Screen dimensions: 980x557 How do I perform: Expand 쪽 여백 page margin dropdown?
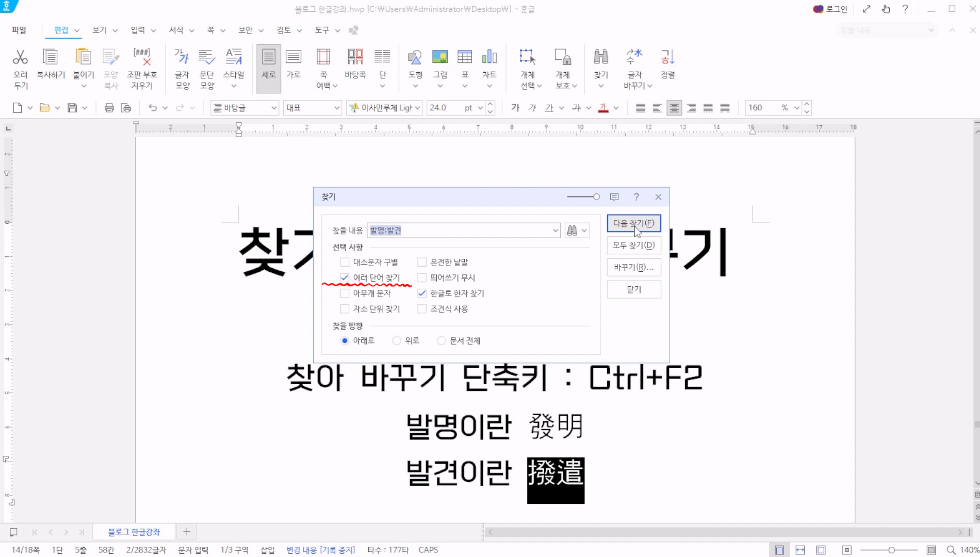pyautogui.click(x=335, y=86)
